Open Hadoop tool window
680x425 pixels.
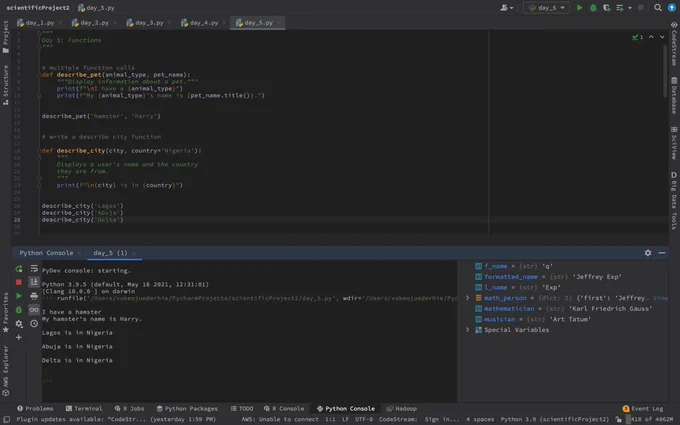pyautogui.click(x=402, y=409)
